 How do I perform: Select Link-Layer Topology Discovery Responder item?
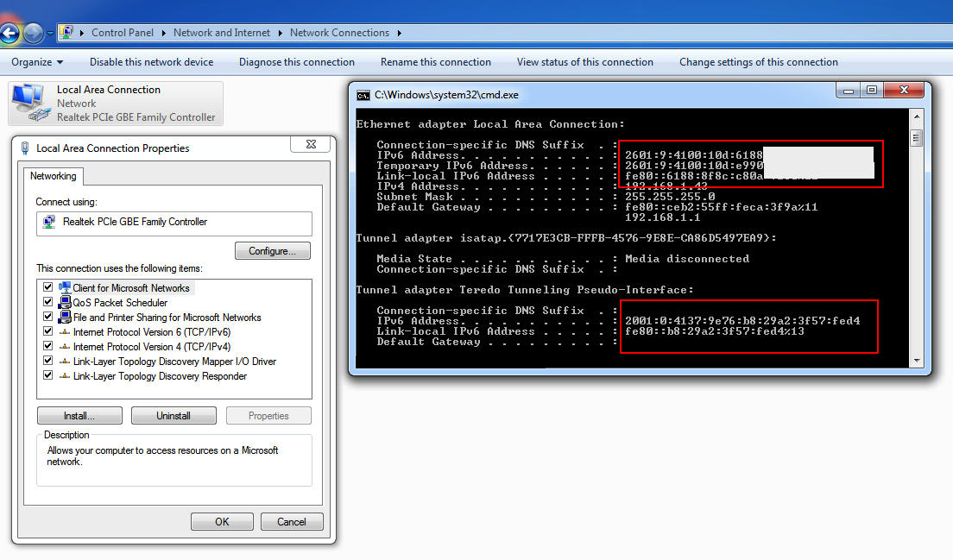pyautogui.click(x=160, y=376)
